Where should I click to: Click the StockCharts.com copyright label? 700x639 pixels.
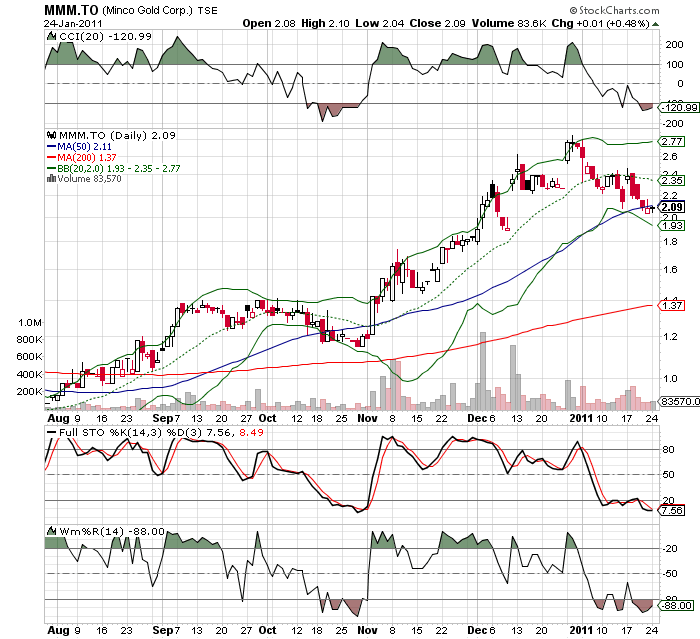click(x=614, y=10)
